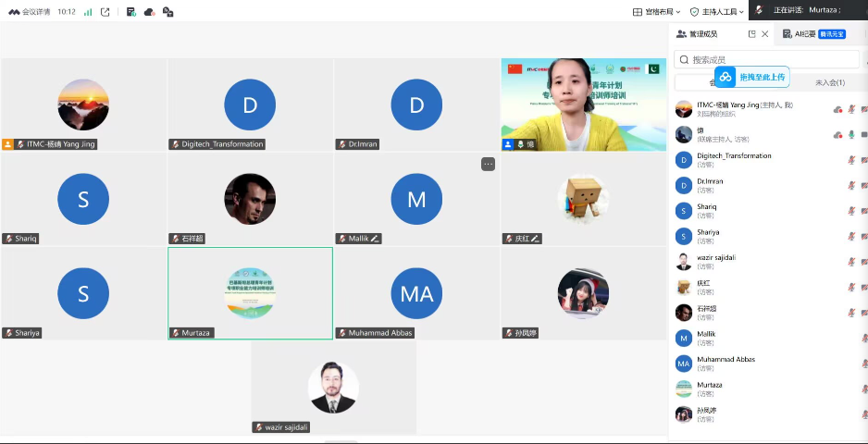868x444 pixels.
Task: Click the green network signal strength icon
Action: (x=88, y=12)
